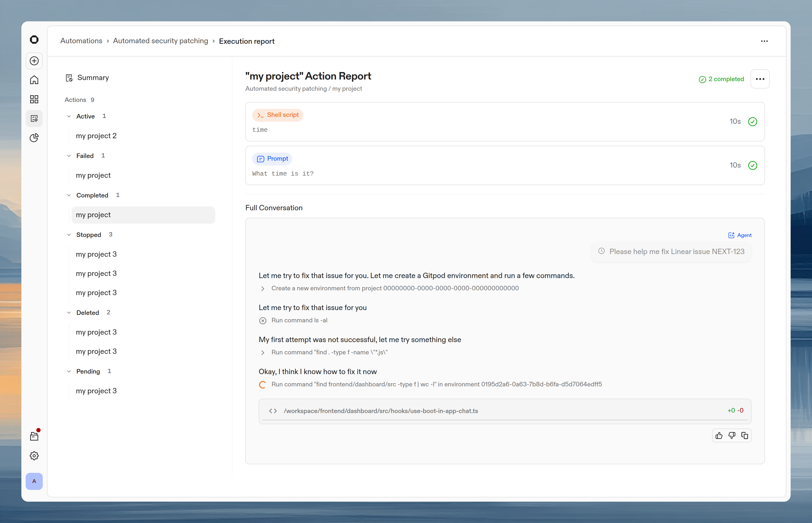This screenshot has width=812, height=523.
Task: Select my project 2 under Active
Action: pyautogui.click(x=96, y=136)
